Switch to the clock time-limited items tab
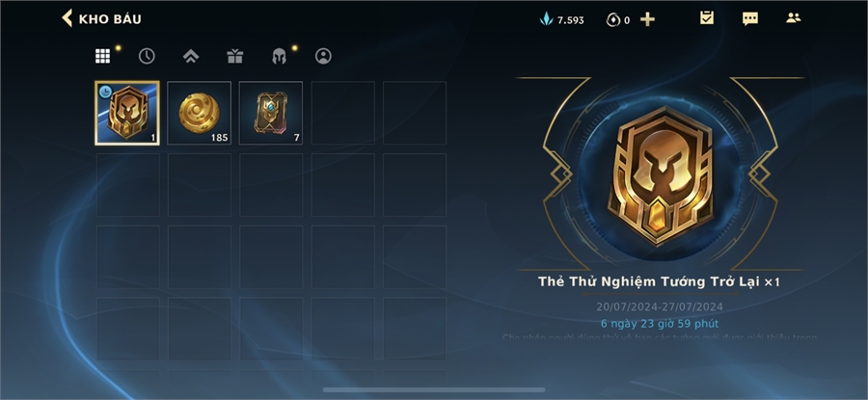Screen dimensions: 868x400 click(147, 56)
